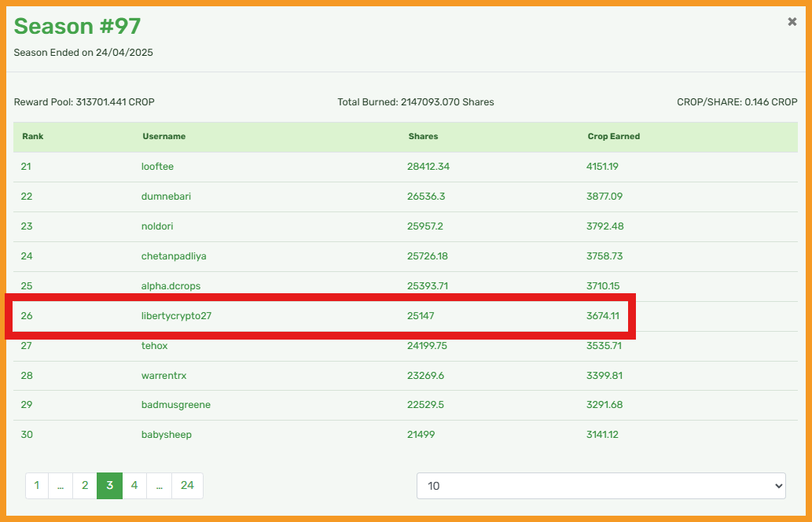Image resolution: width=812 pixels, height=522 pixels.
Task: Select username alpha.dcrops
Action: (x=171, y=286)
